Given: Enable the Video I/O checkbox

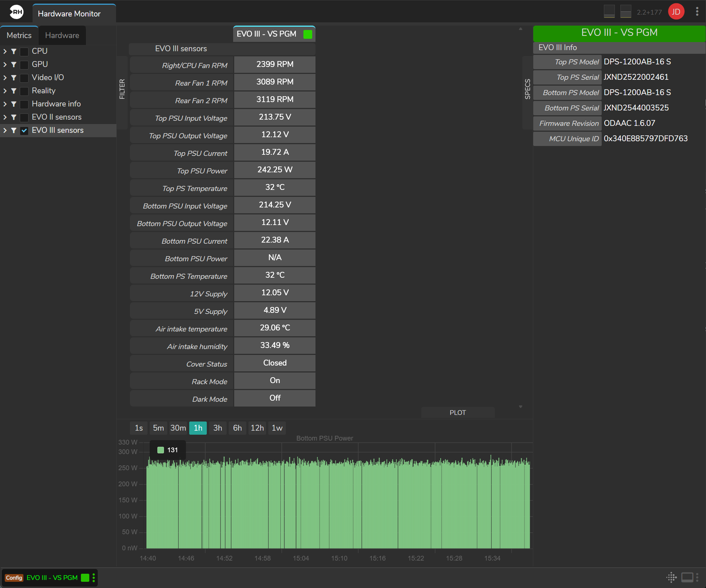Looking at the screenshot, I should point(24,78).
